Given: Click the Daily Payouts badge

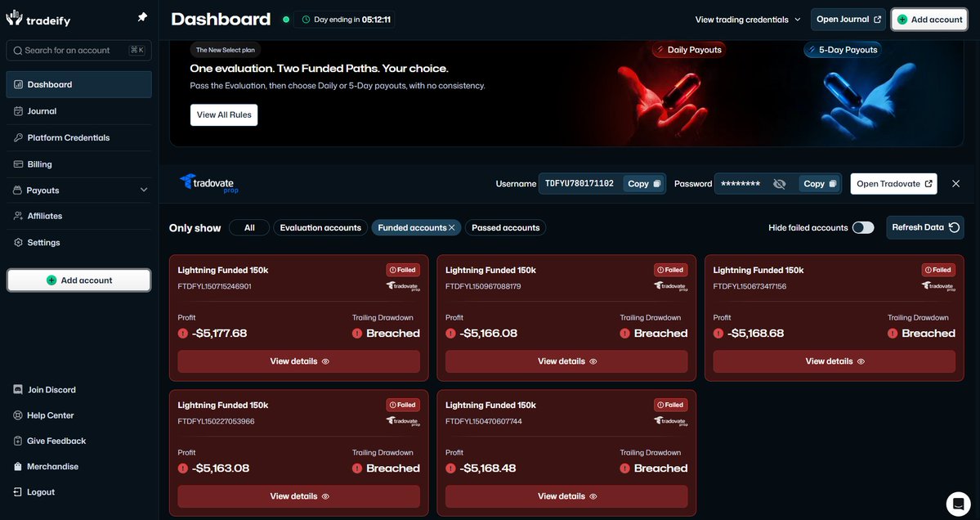Looking at the screenshot, I should [x=689, y=50].
